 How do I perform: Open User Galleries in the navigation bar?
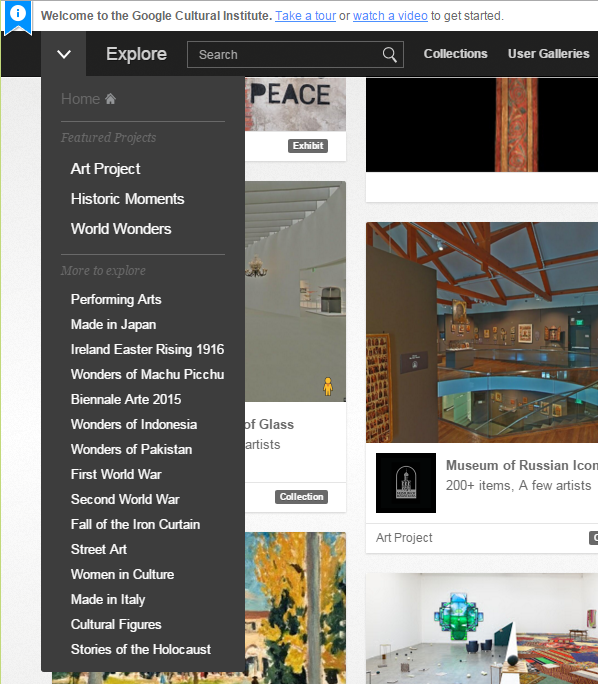[x=548, y=54]
